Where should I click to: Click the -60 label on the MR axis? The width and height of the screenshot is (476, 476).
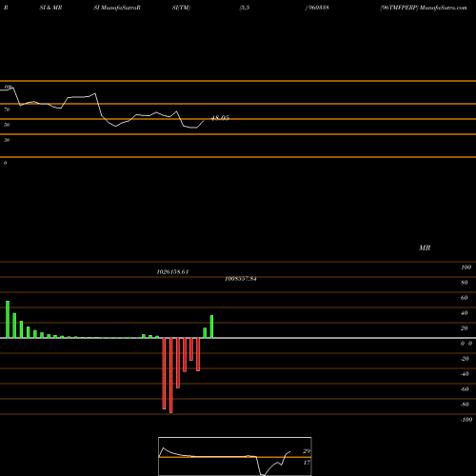coord(465,389)
